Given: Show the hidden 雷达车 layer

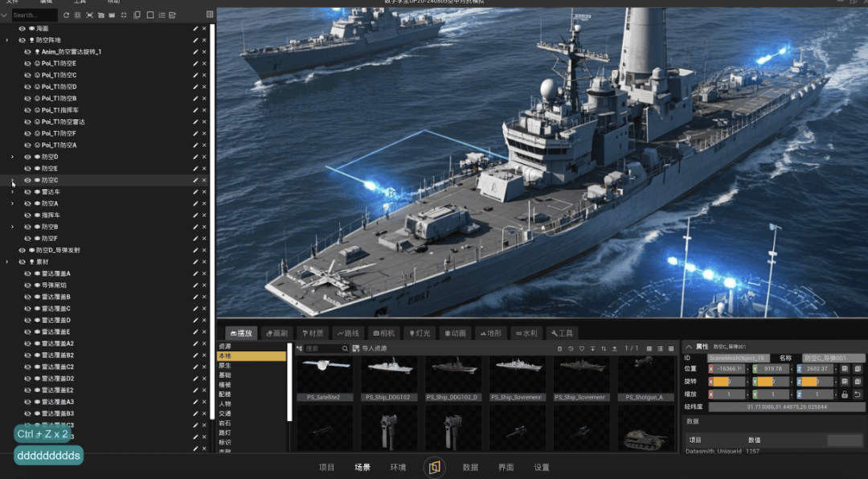Looking at the screenshot, I should click(x=27, y=192).
